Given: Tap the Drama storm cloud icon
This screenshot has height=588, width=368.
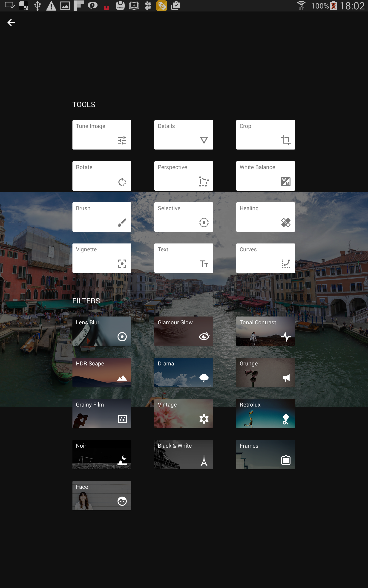Looking at the screenshot, I should 204,378.
